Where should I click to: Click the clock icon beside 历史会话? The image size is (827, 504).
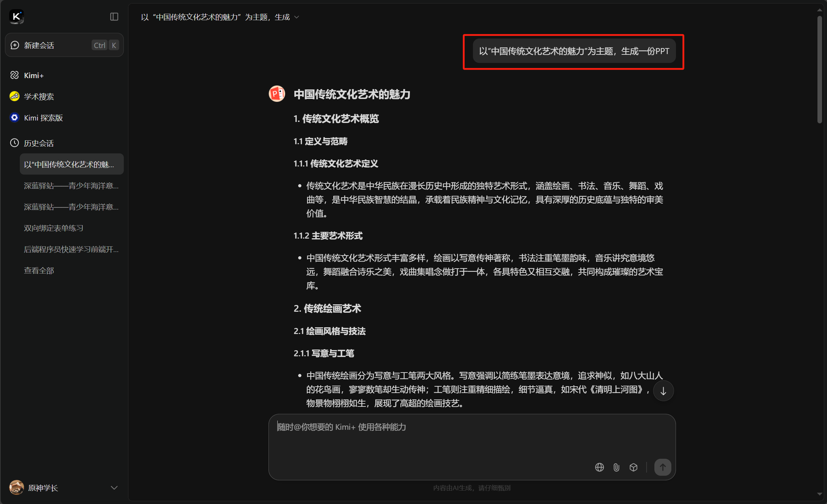pyautogui.click(x=15, y=143)
